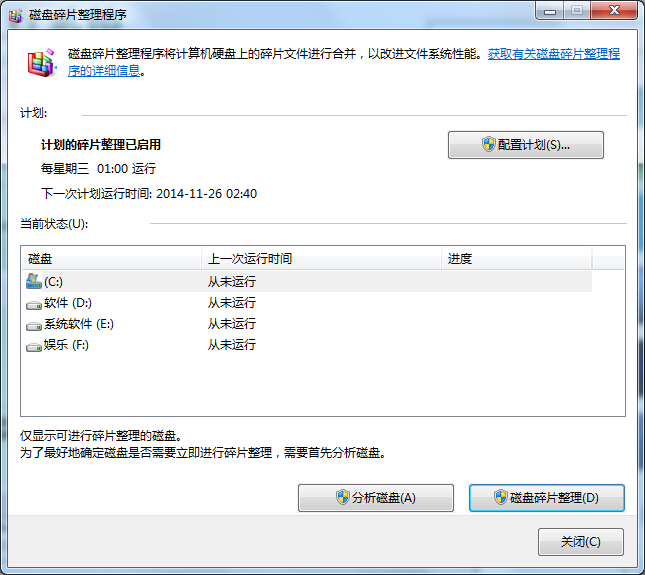Open 配置计划(S)... schedule settings
The image size is (645, 575).
(526, 145)
